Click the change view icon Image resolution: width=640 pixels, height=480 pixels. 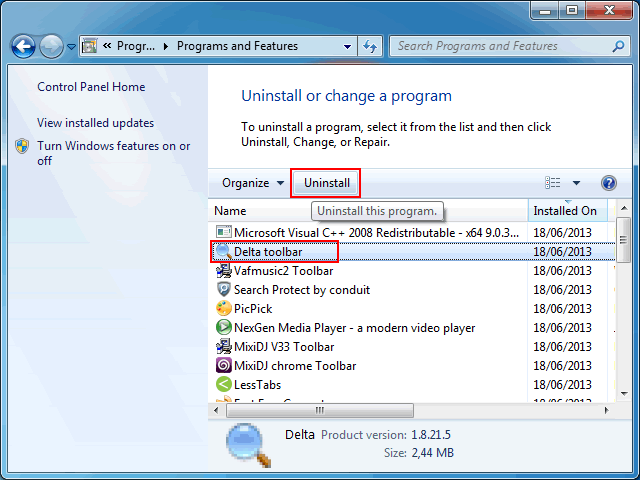coord(553,183)
